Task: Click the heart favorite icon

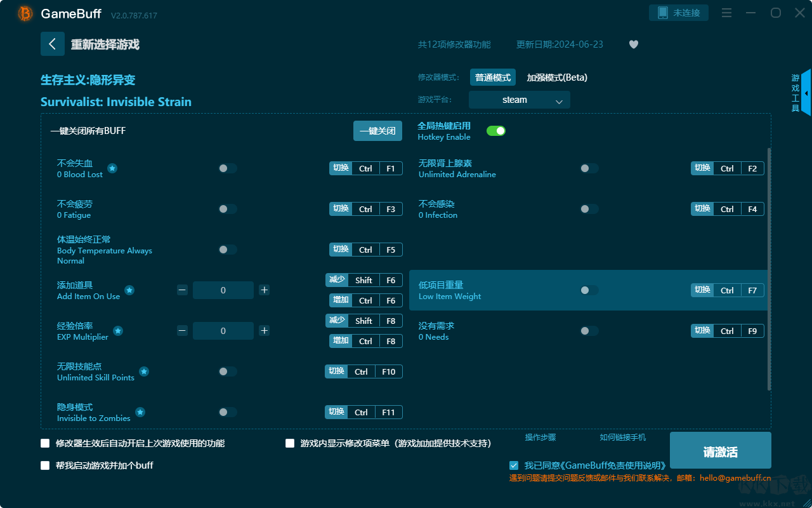Action: tap(634, 44)
